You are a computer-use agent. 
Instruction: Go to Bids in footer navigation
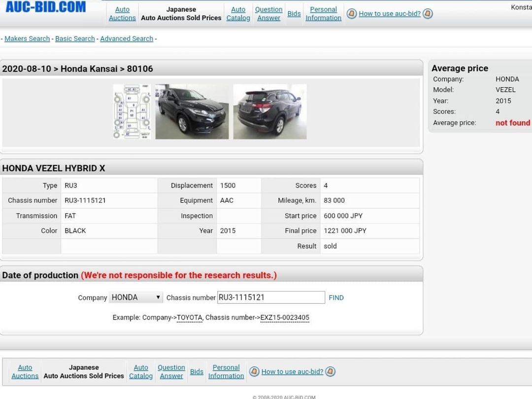tap(197, 372)
